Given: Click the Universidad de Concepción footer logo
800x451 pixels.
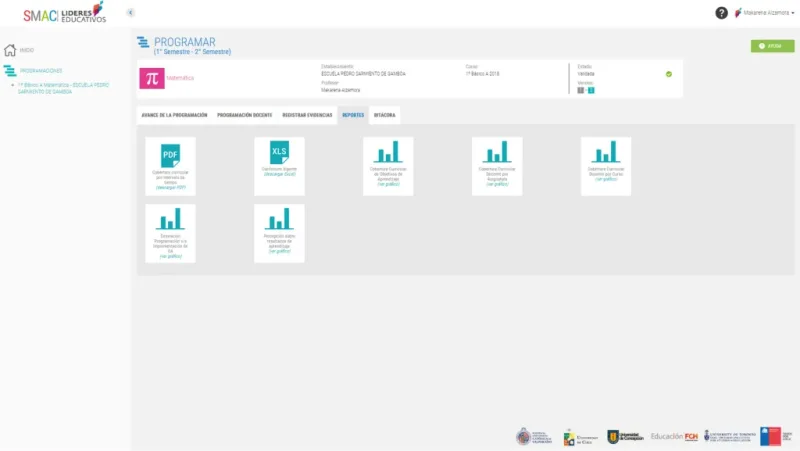Looking at the screenshot, I should [x=626, y=437].
